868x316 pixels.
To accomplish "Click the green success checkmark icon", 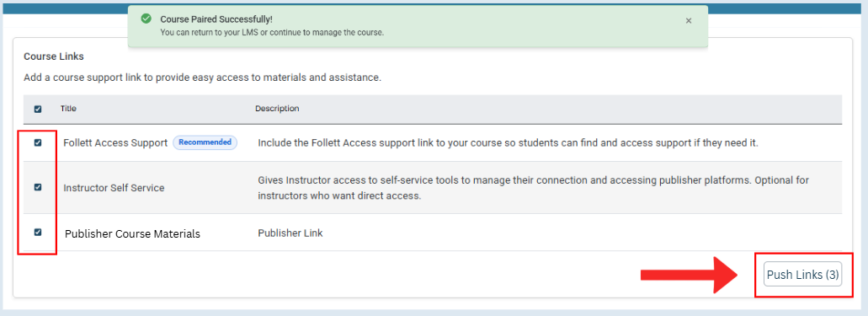I will 146,19.
